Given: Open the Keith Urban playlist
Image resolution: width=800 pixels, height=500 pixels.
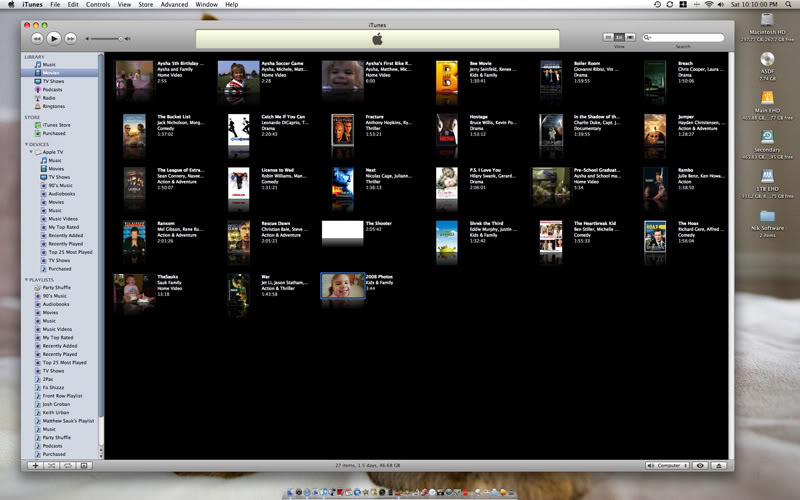Looking at the screenshot, I should coord(56,413).
